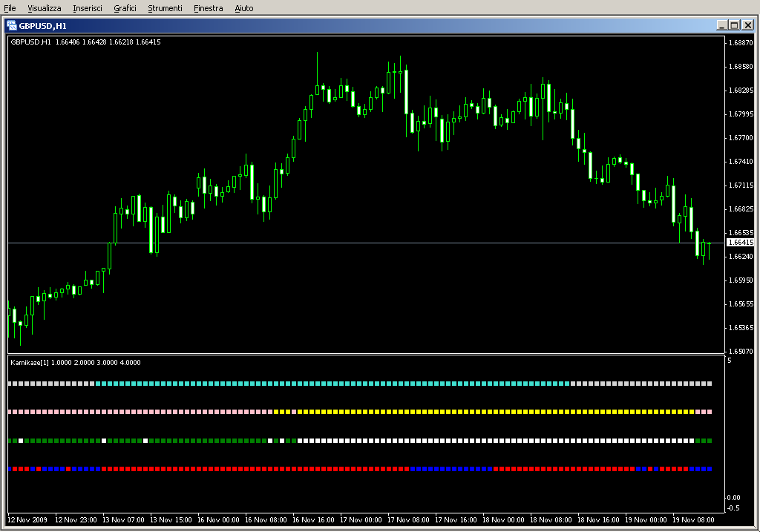This screenshot has width=760, height=532.
Task: Click the GBPUSD,H1 window title text
Action: [x=42, y=26]
